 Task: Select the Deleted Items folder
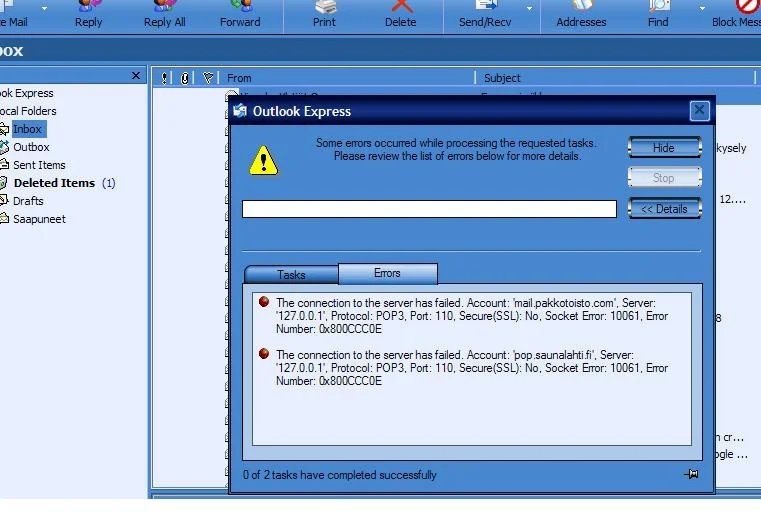coord(54,183)
